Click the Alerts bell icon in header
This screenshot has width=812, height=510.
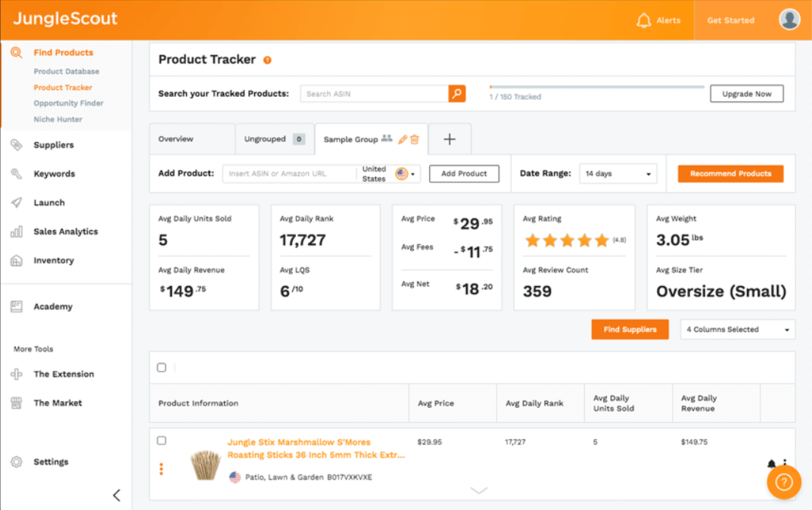click(x=644, y=20)
